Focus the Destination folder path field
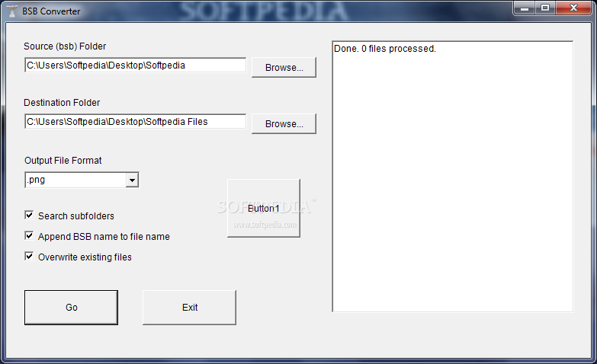Image resolution: width=597 pixels, height=364 pixels. click(x=135, y=121)
